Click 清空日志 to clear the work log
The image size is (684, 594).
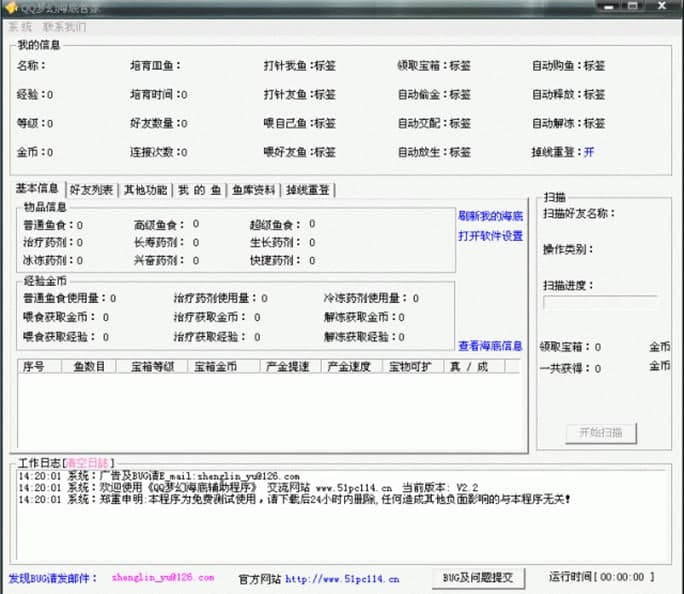(x=85, y=464)
